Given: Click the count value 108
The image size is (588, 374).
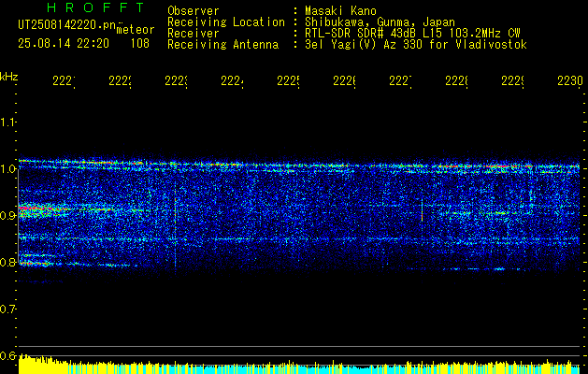Looking at the screenshot, I should 140,44.
